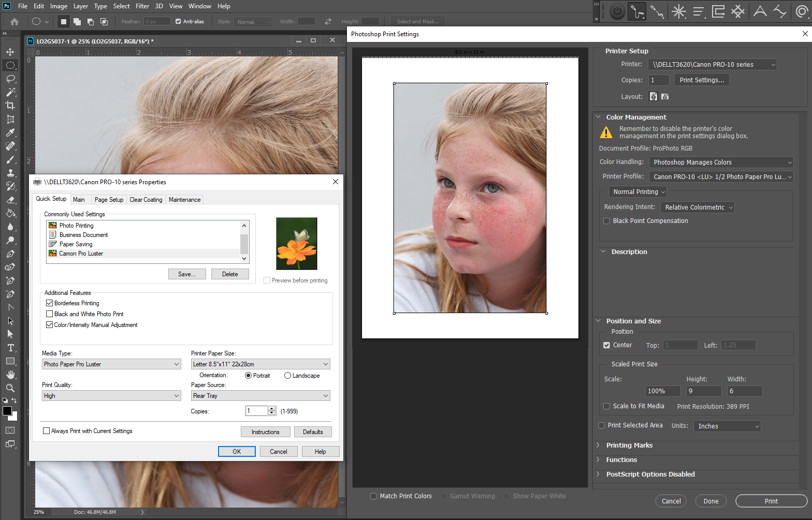Enable Black Point Compensation

606,221
